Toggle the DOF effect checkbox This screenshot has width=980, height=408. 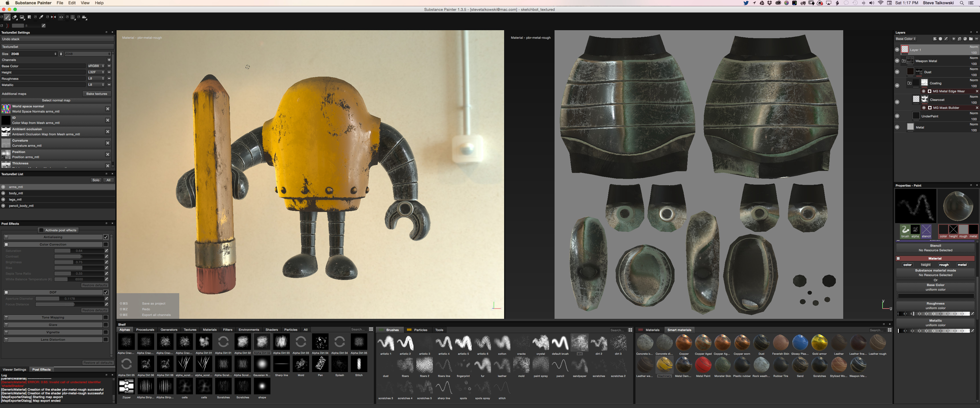(x=106, y=292)
